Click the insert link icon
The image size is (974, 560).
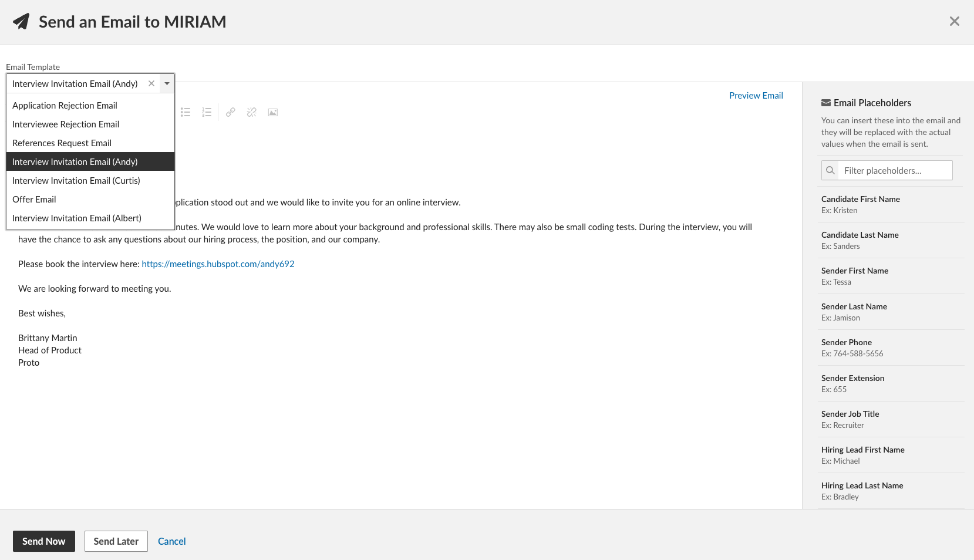[231, 112]
